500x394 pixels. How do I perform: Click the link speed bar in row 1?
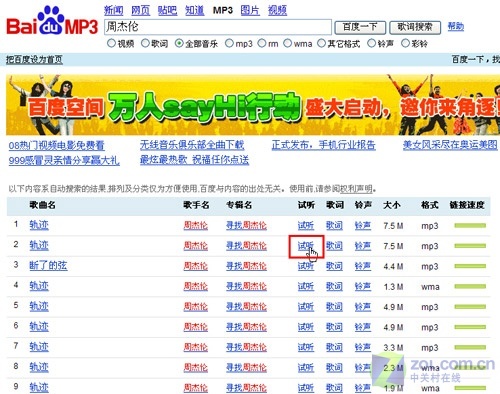pos(470,226)
